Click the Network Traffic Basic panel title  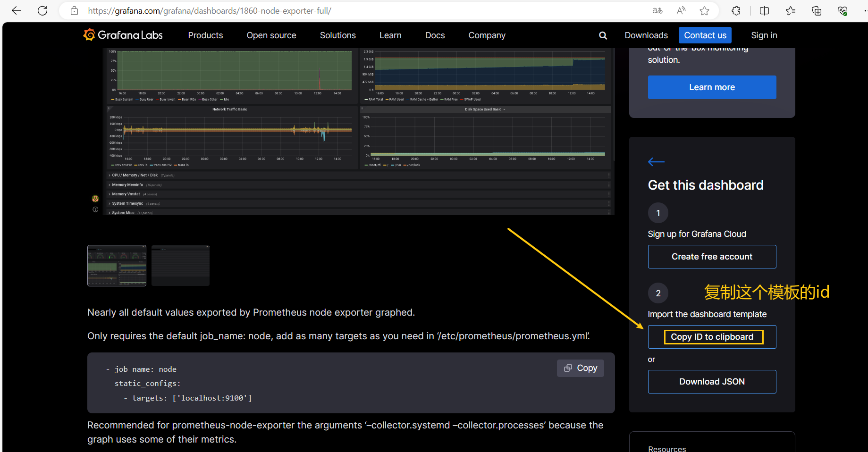click(x=229, y=109)
